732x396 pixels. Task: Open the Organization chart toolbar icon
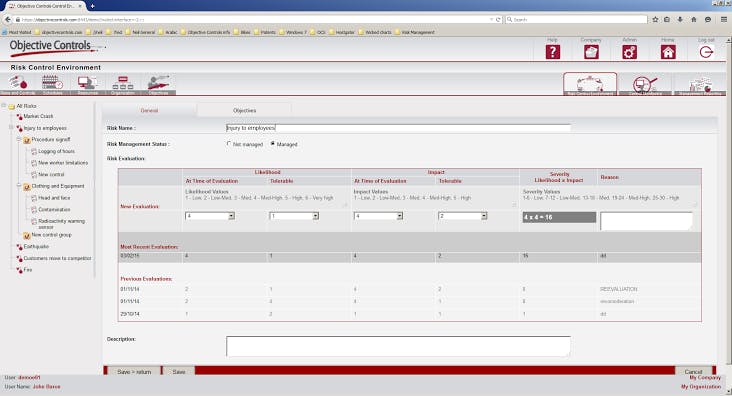[x=123, y=83]
